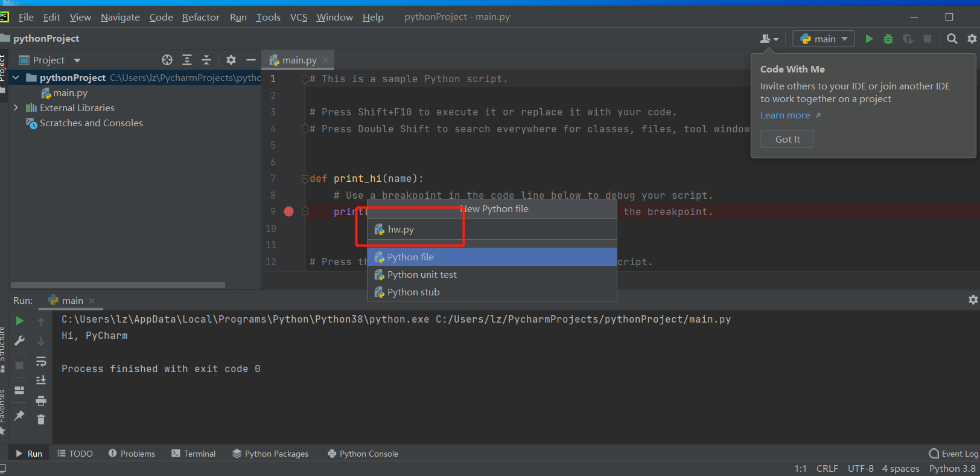Open Python Console tool window
Screen dimensions: 980x476
tap(363, 454)
